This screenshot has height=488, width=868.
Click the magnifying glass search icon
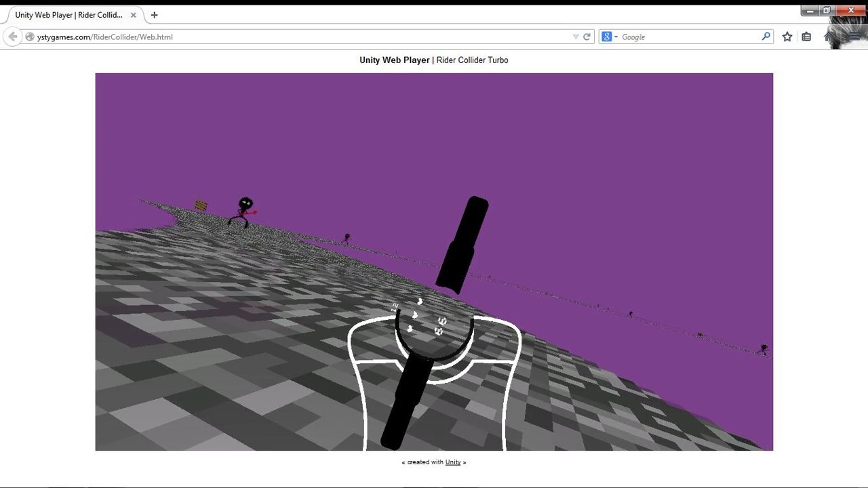pyautogui.click(x=766, y=37)
